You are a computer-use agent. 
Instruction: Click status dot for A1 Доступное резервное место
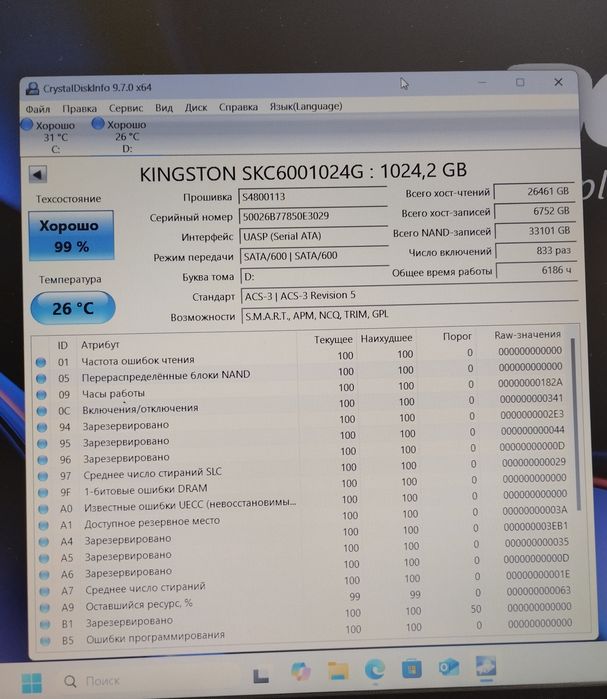pos(43,525)
